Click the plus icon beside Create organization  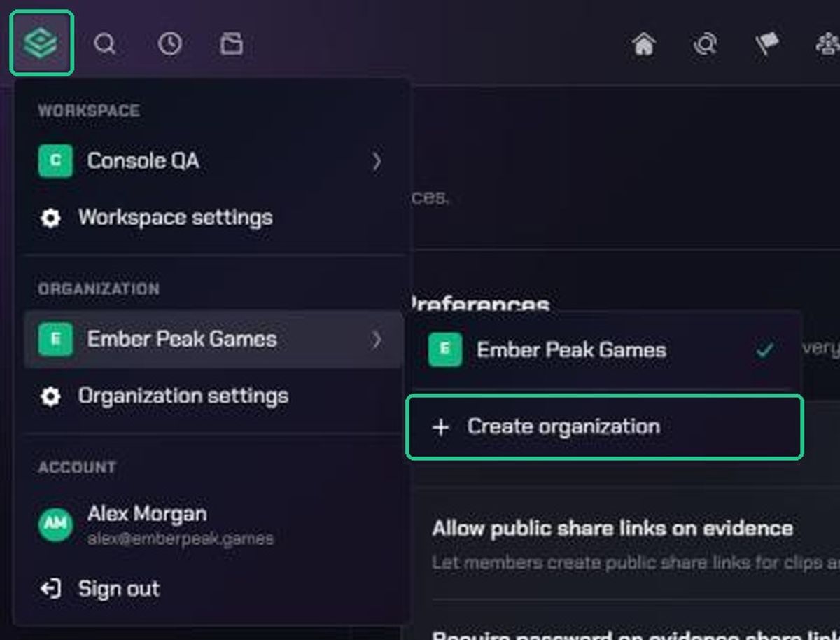click(x=440, y=427)
